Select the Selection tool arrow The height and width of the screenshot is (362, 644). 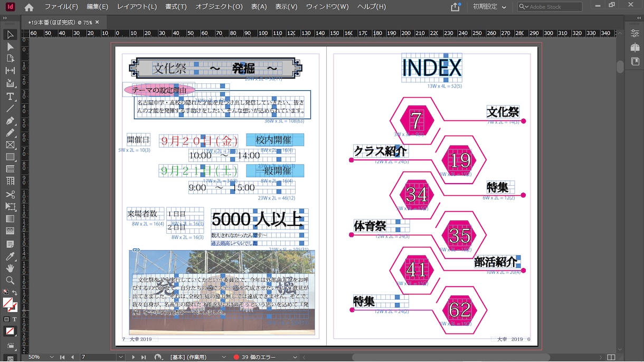(x=10, y=35)
